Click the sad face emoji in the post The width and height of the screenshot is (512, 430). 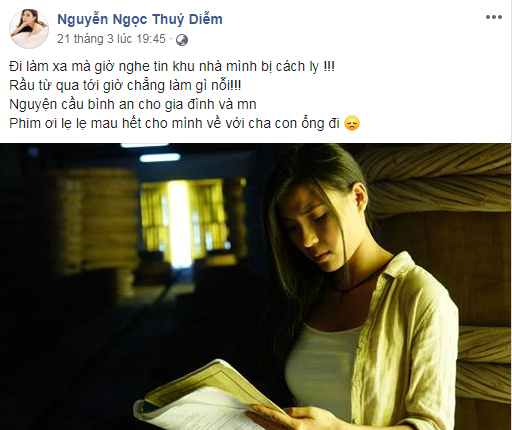click(x=352, y=123)
